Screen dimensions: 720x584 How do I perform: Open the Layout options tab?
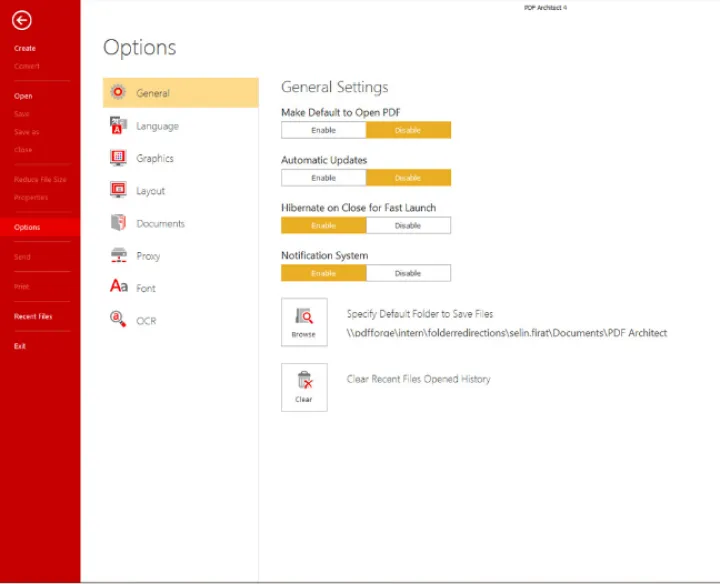(180, 191)
